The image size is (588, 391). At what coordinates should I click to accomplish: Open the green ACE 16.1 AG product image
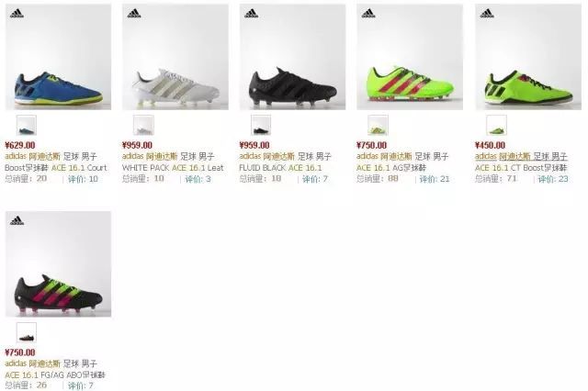(410, 57)
